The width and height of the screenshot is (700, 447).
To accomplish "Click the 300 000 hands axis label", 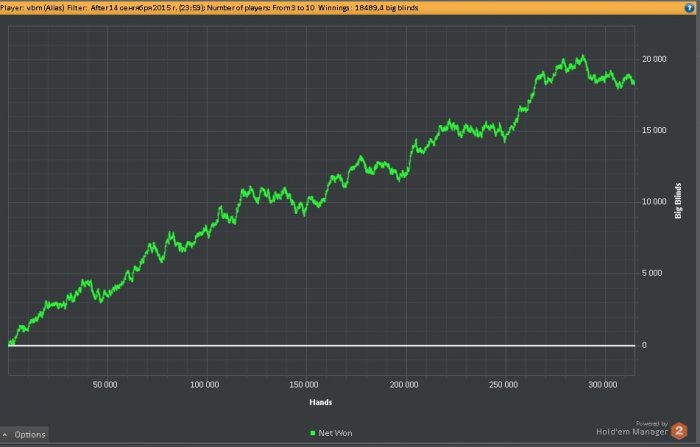I will [x=603, y=384].
